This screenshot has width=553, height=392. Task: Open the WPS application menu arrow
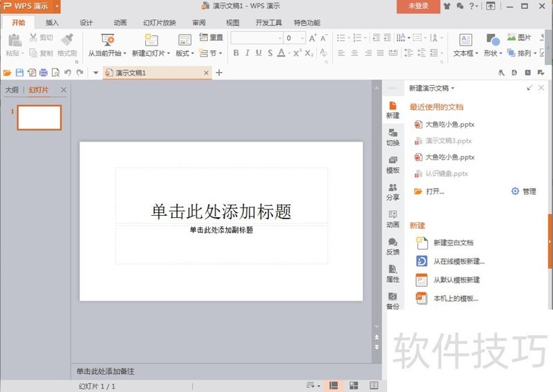(x=57, y=6)
